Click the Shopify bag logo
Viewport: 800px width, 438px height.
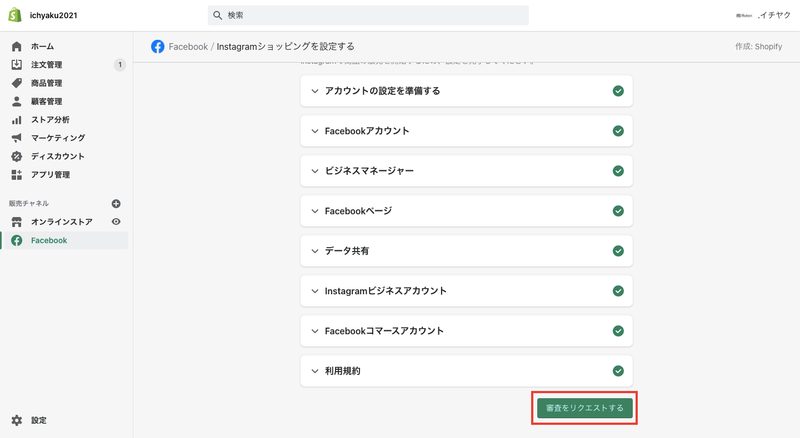[15, 15]
